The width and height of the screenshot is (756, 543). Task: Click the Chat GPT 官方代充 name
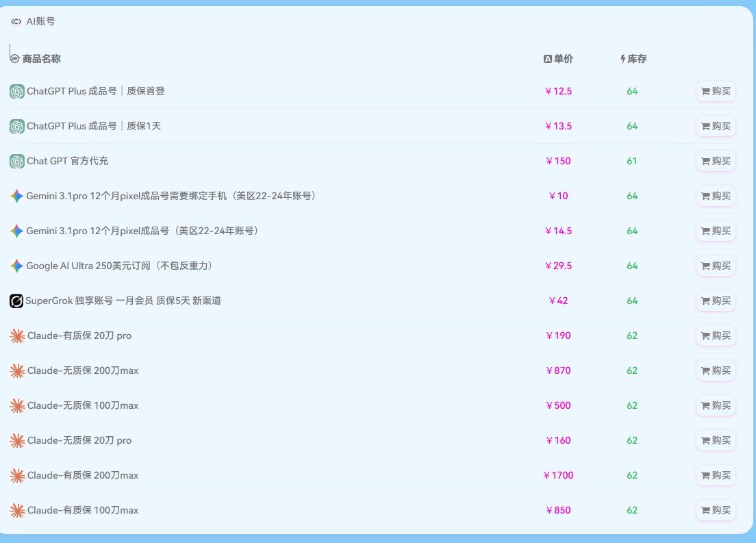click(67, 161)
